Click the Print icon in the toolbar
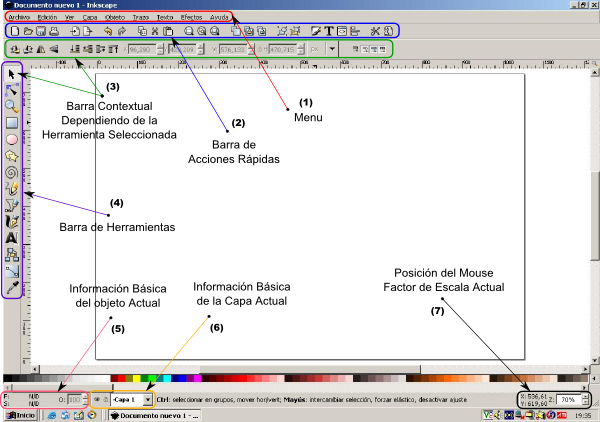This screenshot has width=600, height=422. [x=54, y=31]
